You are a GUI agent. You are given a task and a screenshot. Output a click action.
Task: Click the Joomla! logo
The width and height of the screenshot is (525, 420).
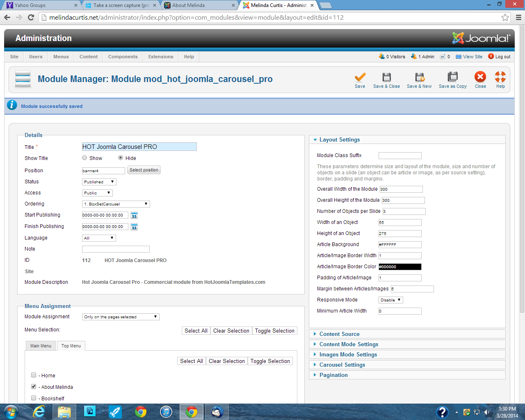482,38
